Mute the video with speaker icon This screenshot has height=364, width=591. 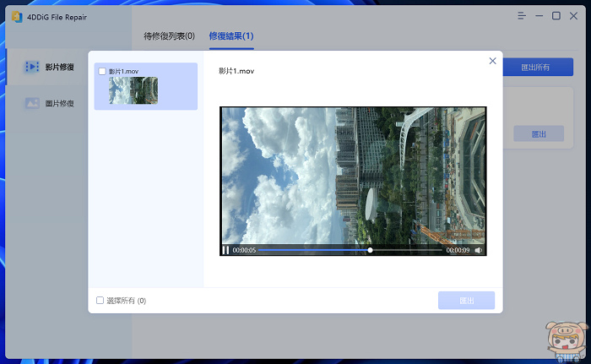pos(479,250)
